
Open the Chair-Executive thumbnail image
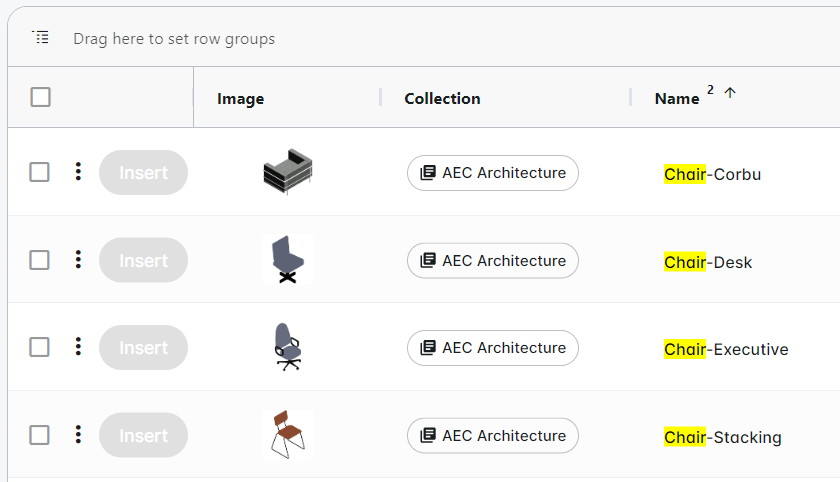287,347
